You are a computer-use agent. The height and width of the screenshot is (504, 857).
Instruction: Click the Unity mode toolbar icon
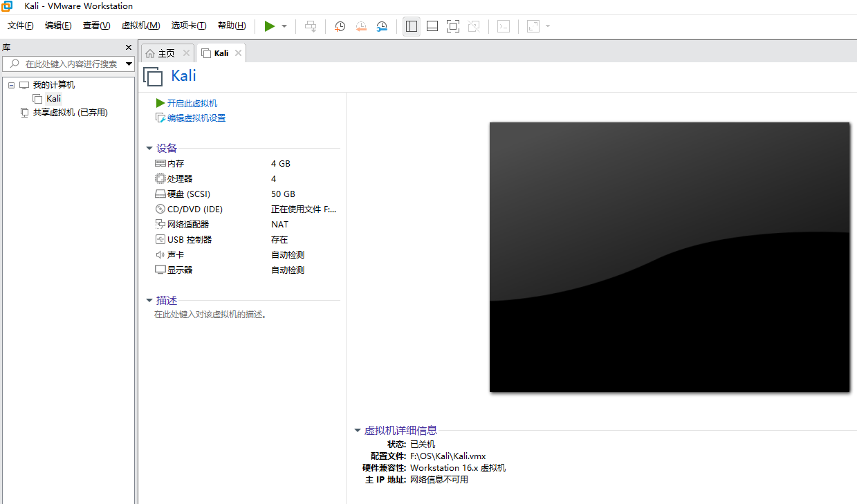pyautogui.click(x=474, y=26)
